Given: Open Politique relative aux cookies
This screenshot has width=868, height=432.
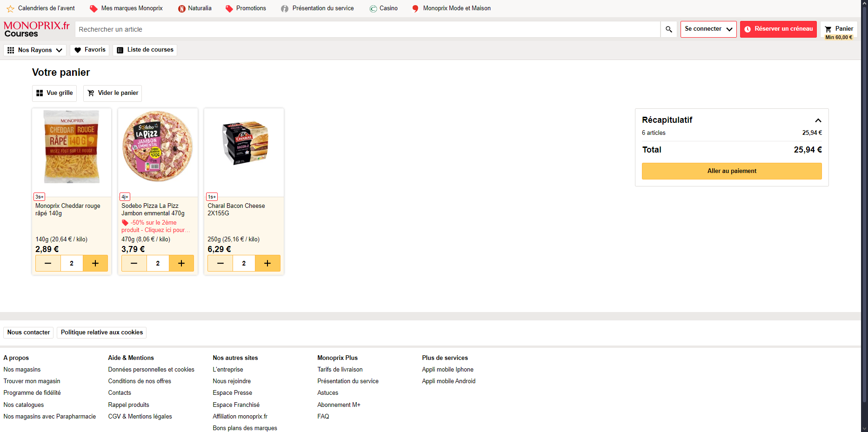Looking at the screenshot, I should (x=102, y=332).
